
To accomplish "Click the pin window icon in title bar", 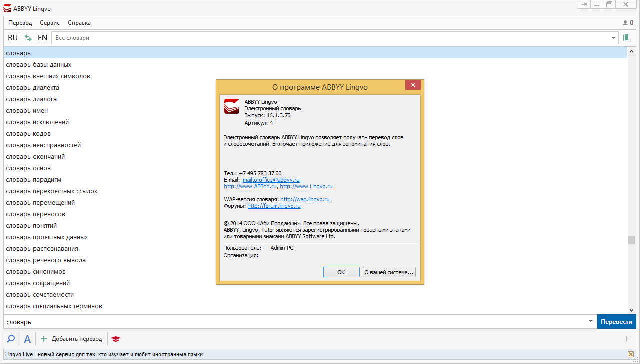I will 584,4.
